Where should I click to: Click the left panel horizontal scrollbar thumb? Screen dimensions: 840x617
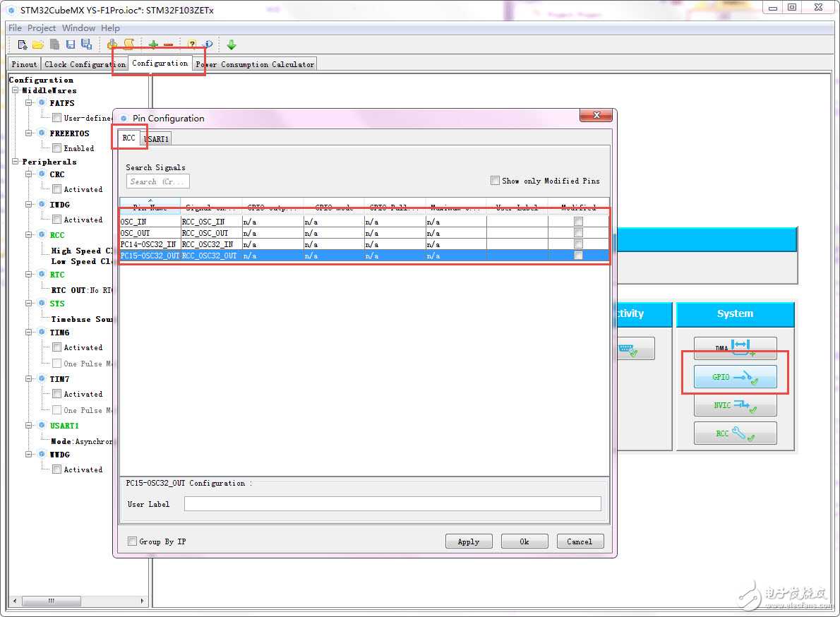coord(52,601)
